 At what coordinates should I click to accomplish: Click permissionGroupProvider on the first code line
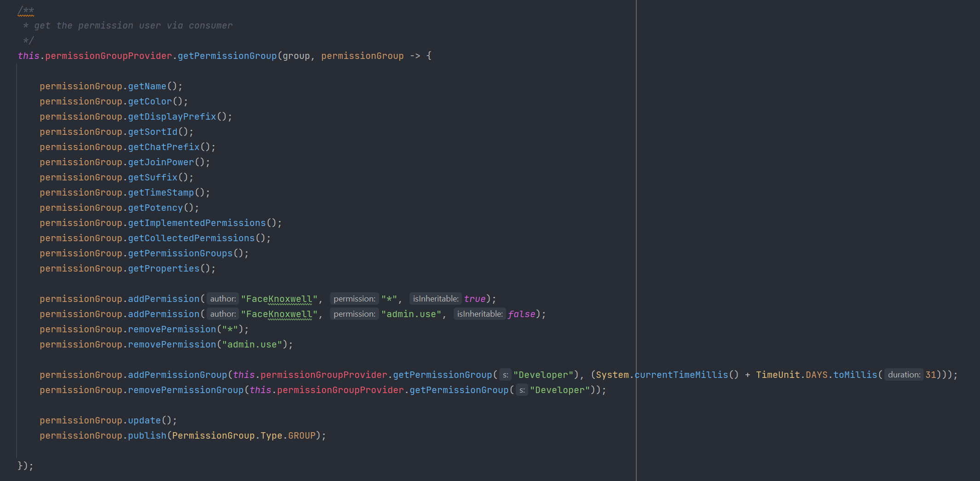(109, 56)
